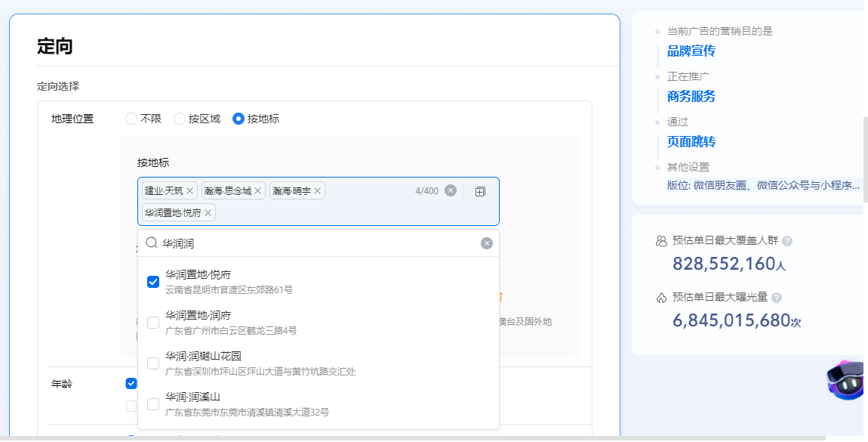Clear the 华润润 search text
Image resolution: width=868 pixels, height=442 pixels.
pyautogui.click(x=487, y=243)
